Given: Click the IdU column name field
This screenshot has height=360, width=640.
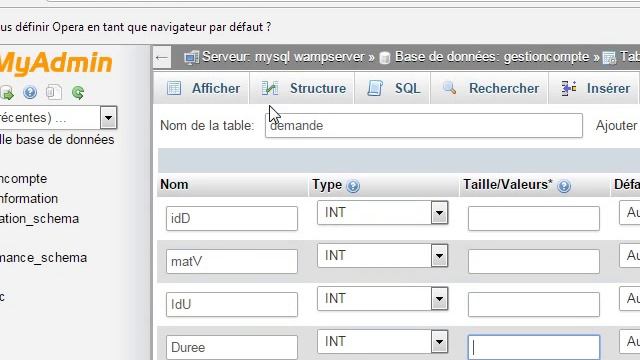Looking at the screenshot, I should (x=232, y=304).
